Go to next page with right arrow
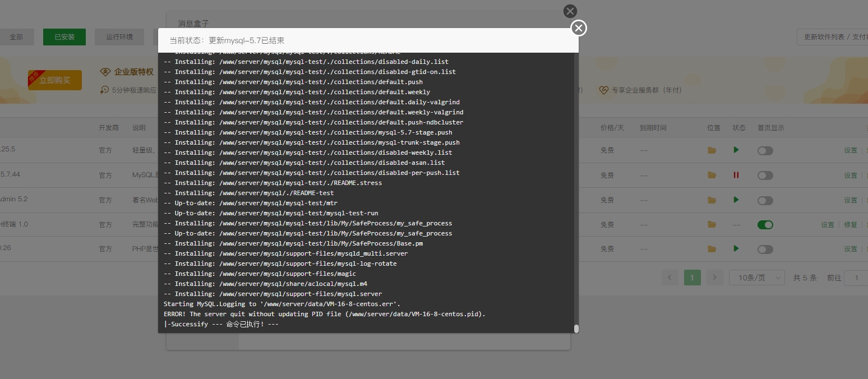The image size is (868, 379). click(714, 278)
